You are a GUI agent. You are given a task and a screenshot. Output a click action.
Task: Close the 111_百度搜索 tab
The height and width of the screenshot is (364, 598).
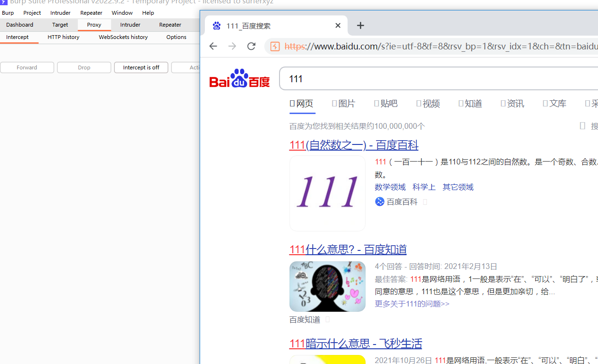pyautogui.click(x=338, y=26)
